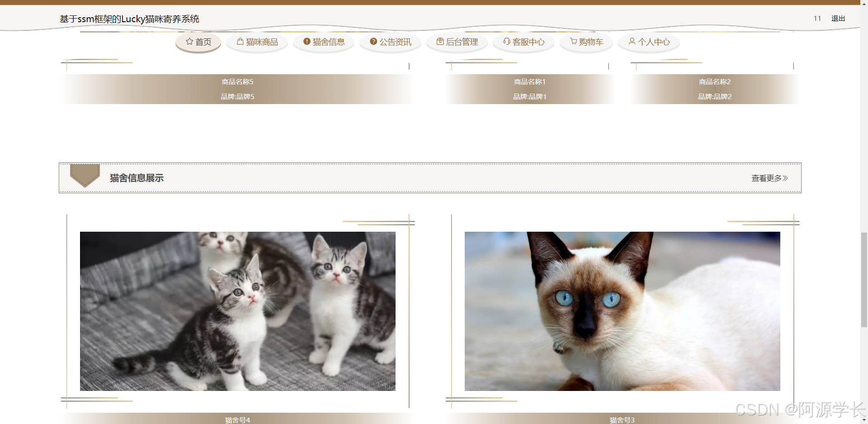Open the 首页 nav item
Image resolution: width=868 pixels, height=424 pixels.
(198, 42)
